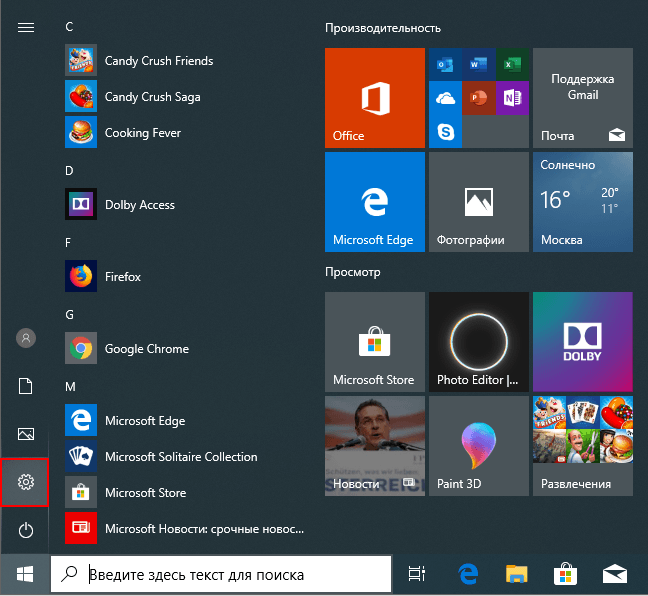Click the Производительность group header
Screen dimensions: 648x596
click(x=383, y=28)
